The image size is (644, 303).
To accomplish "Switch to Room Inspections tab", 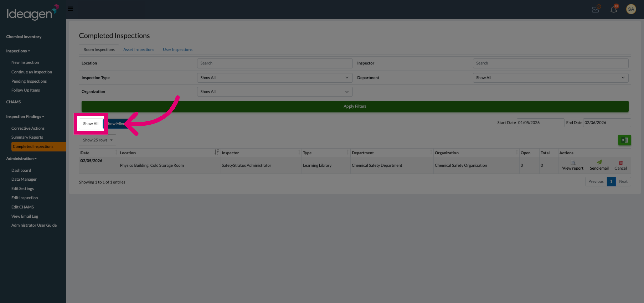I will click(99, 50).
